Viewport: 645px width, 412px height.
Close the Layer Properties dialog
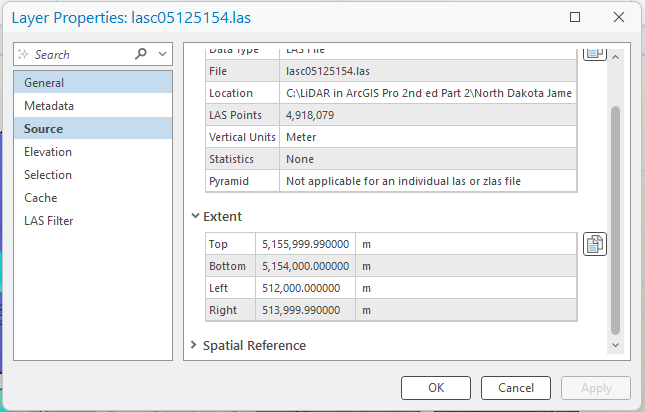coord(619,17)
